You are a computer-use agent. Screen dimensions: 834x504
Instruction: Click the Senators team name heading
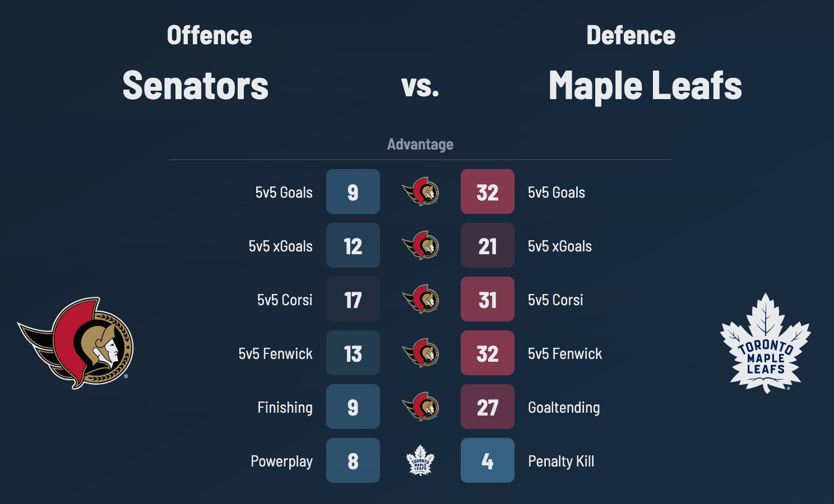point(196,86)
